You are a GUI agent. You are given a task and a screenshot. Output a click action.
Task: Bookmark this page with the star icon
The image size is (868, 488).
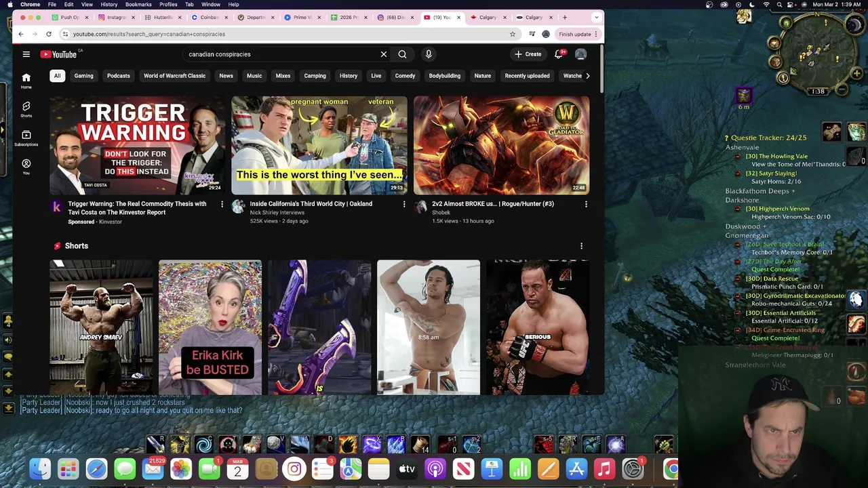[513, 34]
